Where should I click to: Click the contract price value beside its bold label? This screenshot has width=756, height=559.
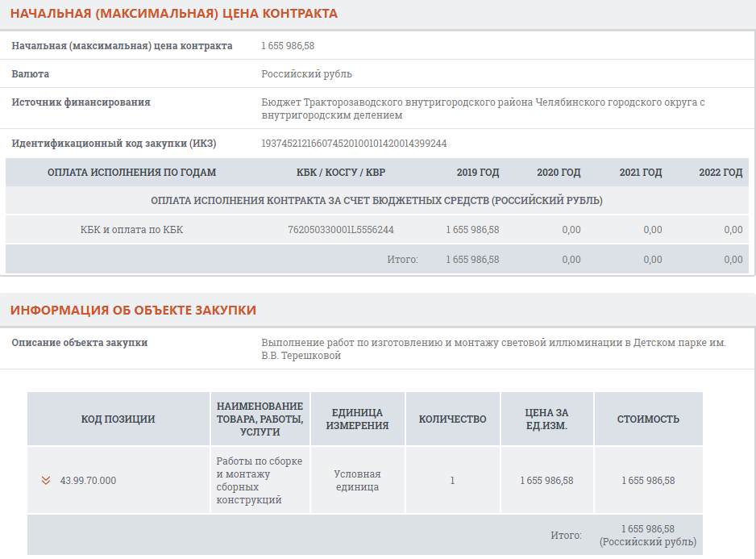[x=288, y=46]
